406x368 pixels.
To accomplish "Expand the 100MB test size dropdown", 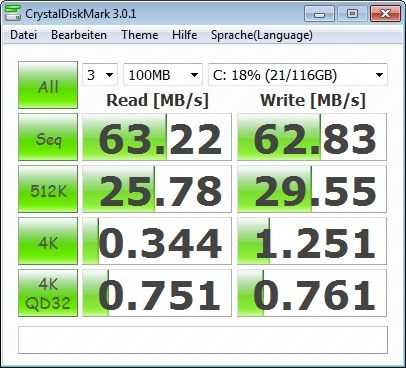I will pyautogui.click(x=163, y=75).
